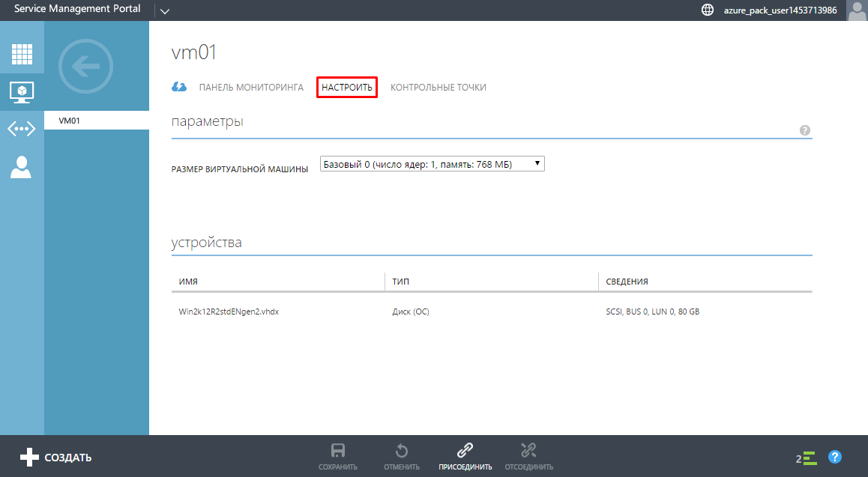Switch to the КОНТРОЛЬНЫЕ ТОЧКИ tab
Viewport: 868px width, 477px height.
point(438,88)
